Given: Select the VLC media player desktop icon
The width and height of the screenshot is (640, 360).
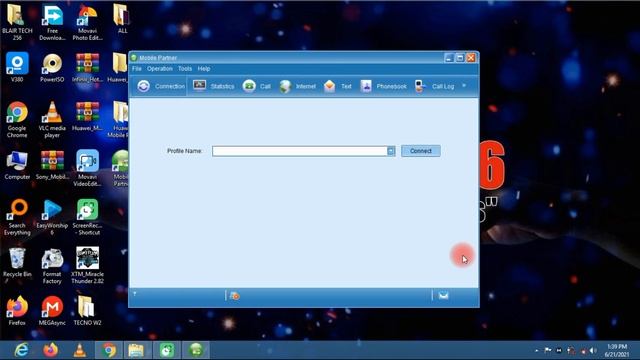Looking at the screenshot, I should (52, 119).
